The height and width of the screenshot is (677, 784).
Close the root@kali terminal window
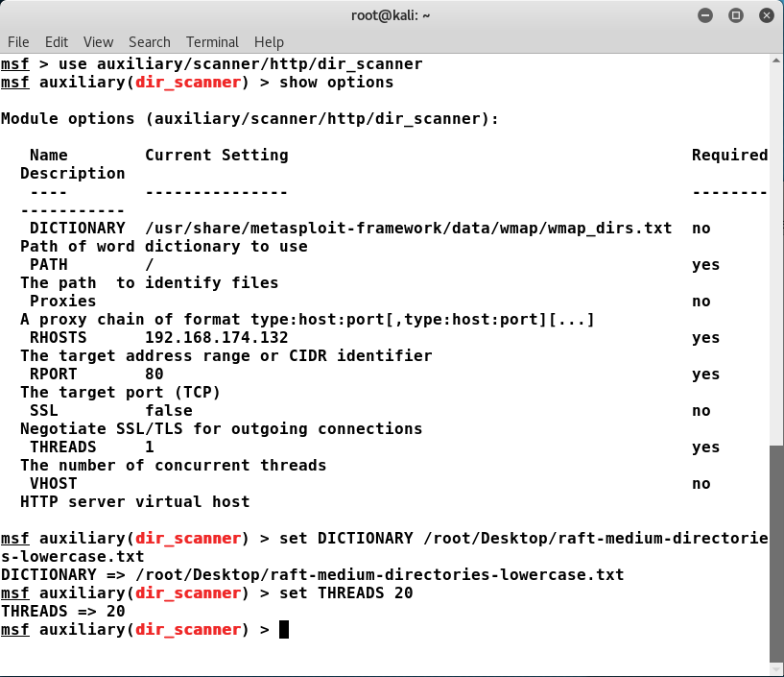pos(766,15)
